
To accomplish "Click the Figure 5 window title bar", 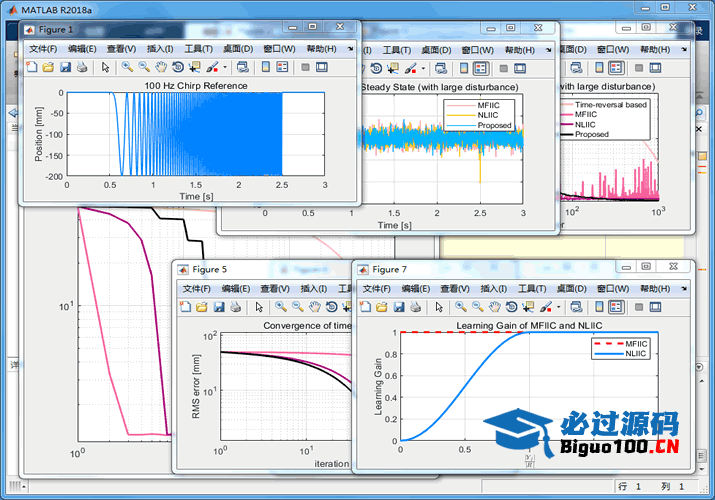I will tap(262, 269).
